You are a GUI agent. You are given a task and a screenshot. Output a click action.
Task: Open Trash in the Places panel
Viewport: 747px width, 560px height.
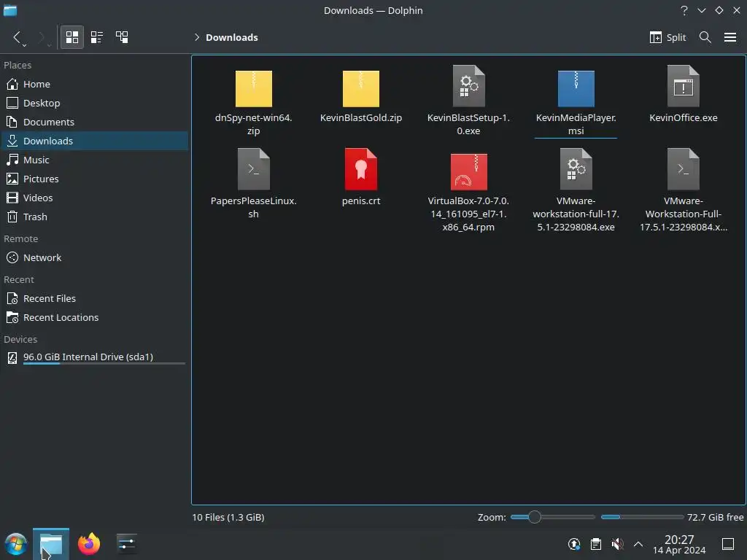click(94, 217)
